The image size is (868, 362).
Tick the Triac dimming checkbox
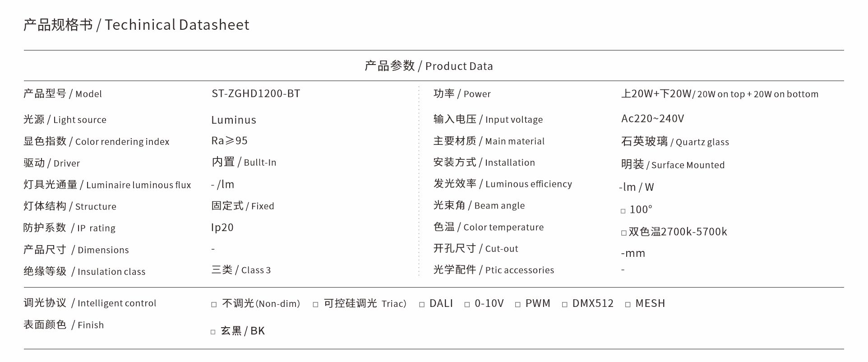(316, 305)
